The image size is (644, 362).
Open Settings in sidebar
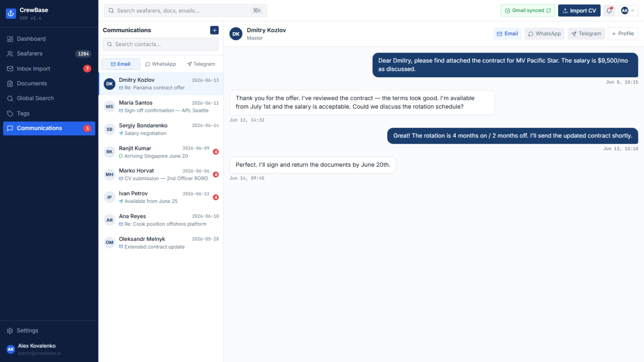[x=49, y=331]
